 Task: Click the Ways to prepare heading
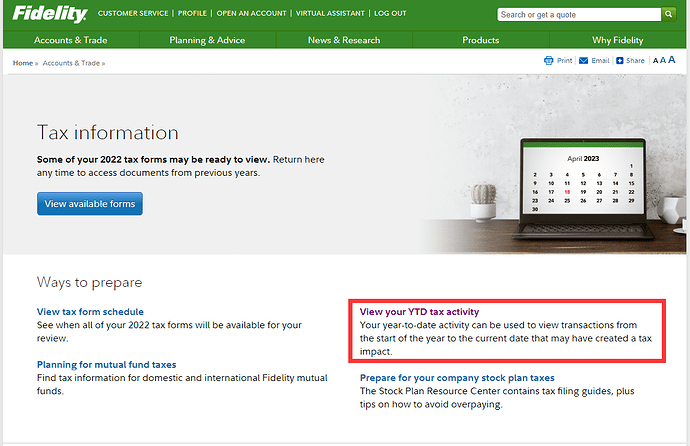[x=89, y=282]
